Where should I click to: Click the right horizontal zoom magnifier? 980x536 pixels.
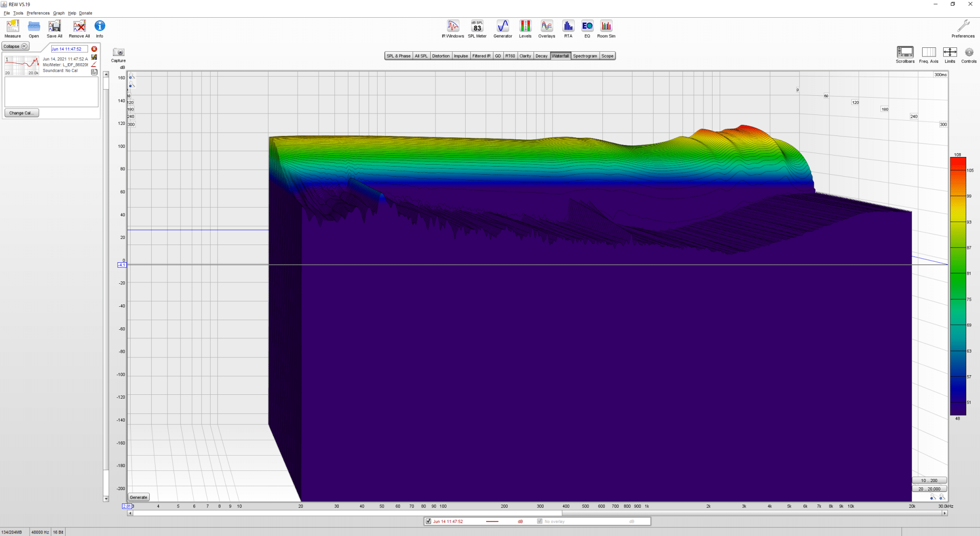pyautogui.click(x=942, y=498)
